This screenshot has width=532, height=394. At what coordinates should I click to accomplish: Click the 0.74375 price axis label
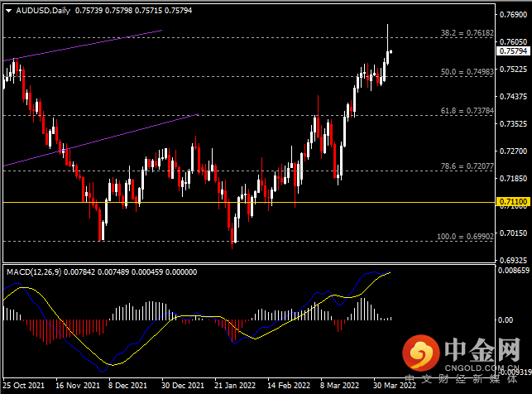pos(513,97)
